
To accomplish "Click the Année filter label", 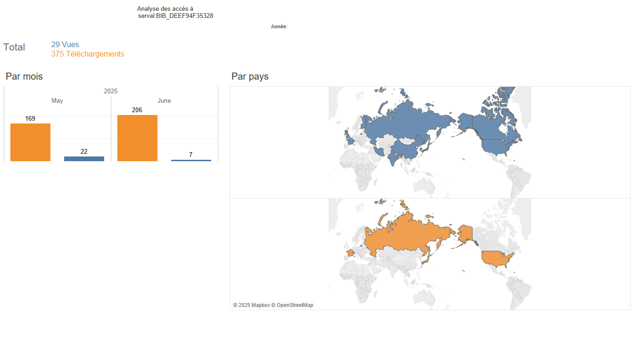I will [x=279, y=27].
